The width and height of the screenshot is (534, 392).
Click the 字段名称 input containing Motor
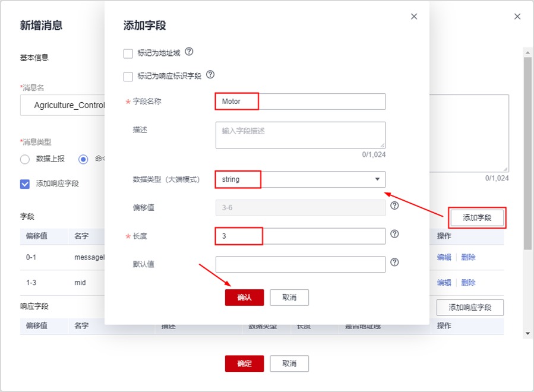[x=299, y=102]
